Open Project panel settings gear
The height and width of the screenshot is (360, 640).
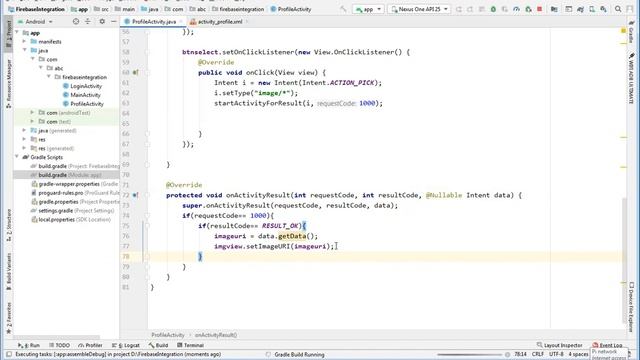coord(102,21)
